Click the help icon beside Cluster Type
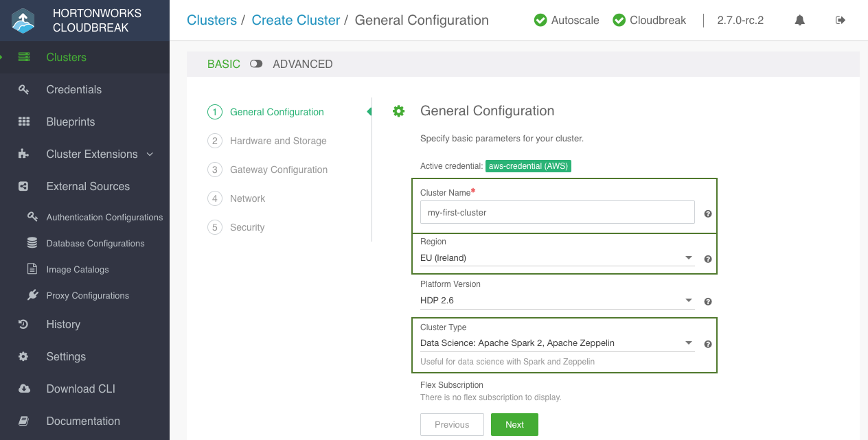Image resolution: width=868 pixels, height=440 pixels. (x=708, y=344)
